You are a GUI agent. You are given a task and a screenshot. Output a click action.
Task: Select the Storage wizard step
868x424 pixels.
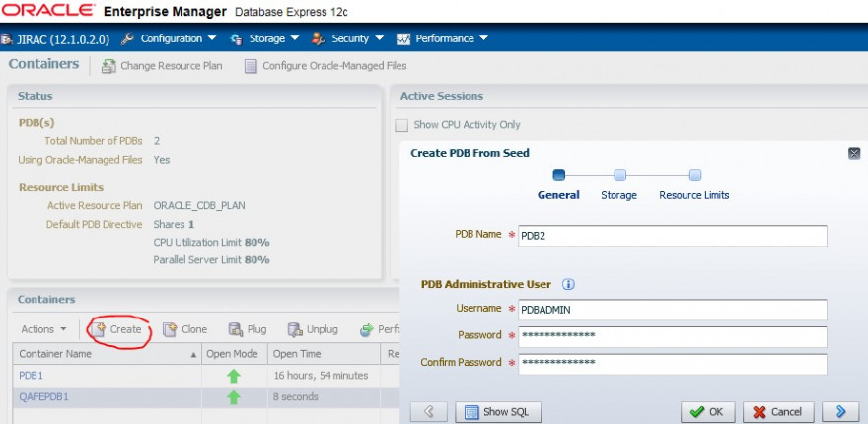[x=618, y=195]
